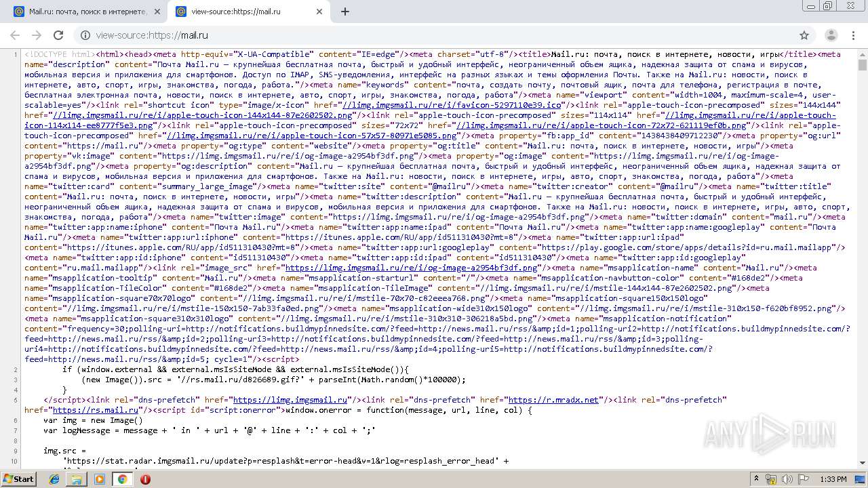Image resolution: width=868 pixels, height=488 pixels.
Task: Click line number 5 in the gutter
Action: 15,400
